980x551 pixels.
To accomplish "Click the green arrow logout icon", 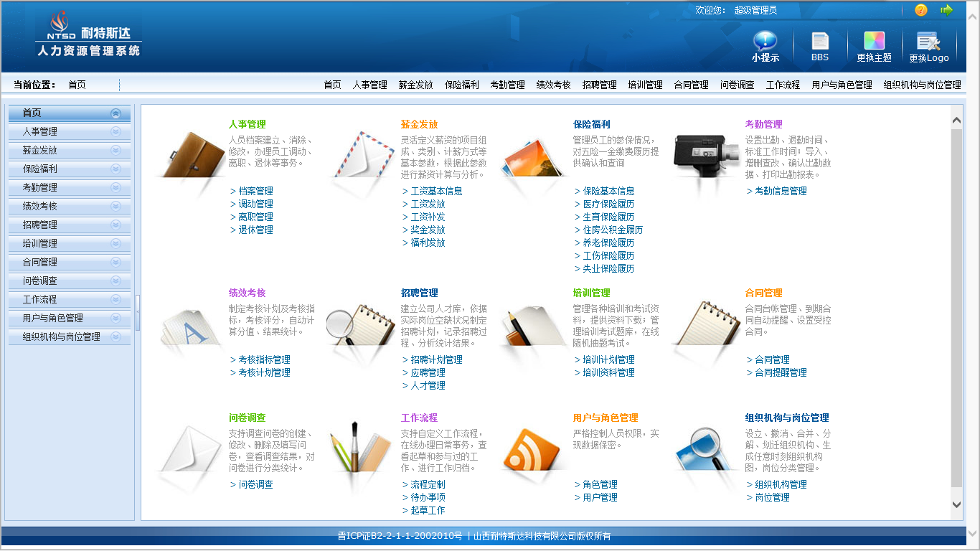I will coord(947,10).
